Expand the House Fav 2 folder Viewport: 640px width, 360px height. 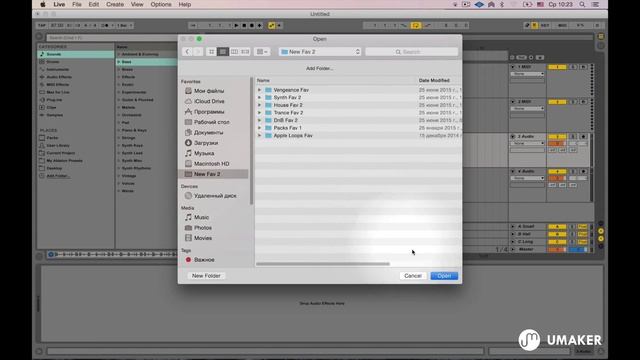pyautogui.click(x=260, y=105)
